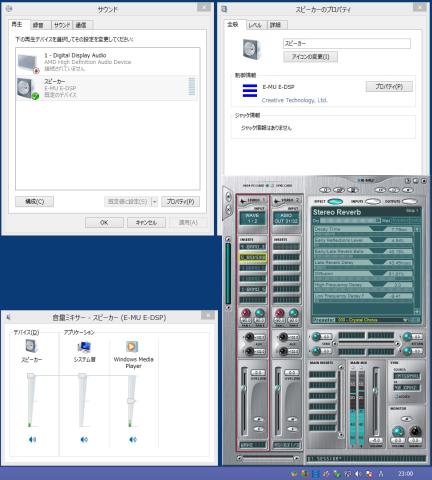The height and width of the screenshot is (480, 432).
Task: Open the dropdown arrow beside 既定値に設定
Action: click(x=154, y=201)
